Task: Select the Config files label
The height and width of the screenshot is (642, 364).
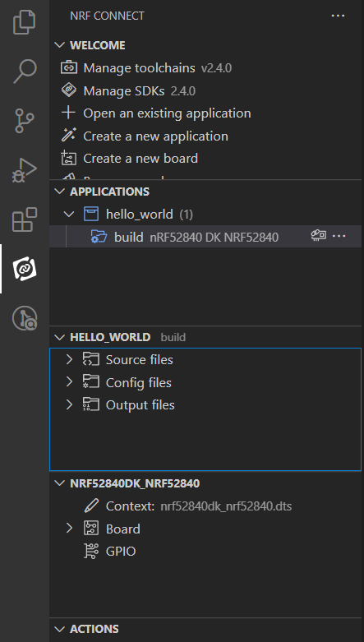Action: pos(138,382)
